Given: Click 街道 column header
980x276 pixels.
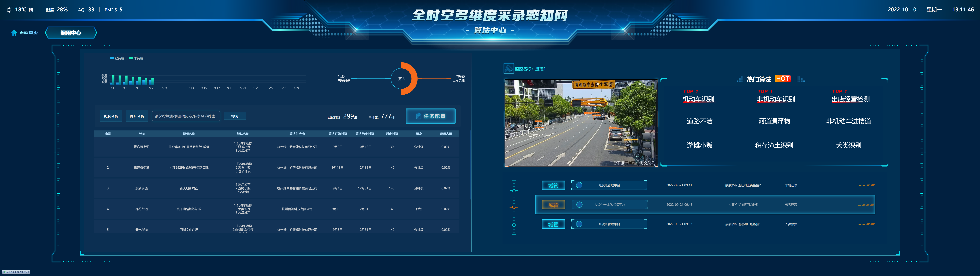Looking at the screenshot, I should click(142, 134).
